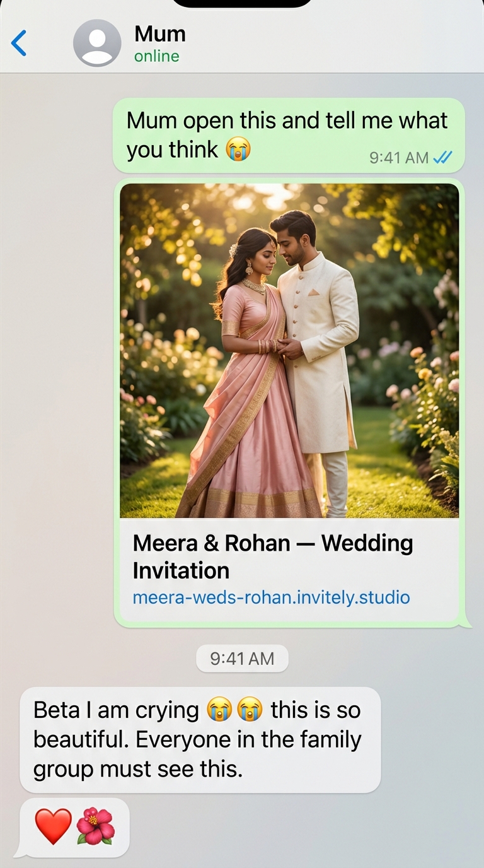This screenshot has height=868, width=484.
Task: Tap the crying emoji in sent message
Action: pyautogui.click(x=238, y=150)
